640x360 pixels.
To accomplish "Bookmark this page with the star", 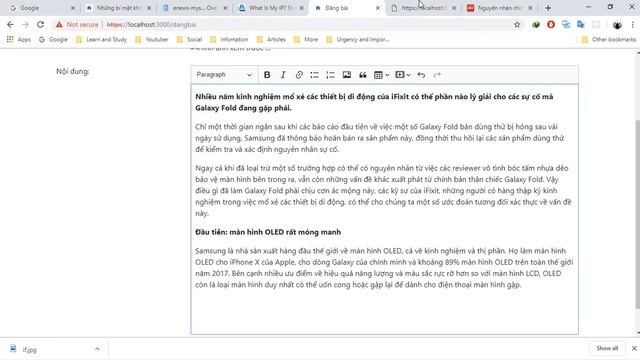I will (x=517, y=24).
